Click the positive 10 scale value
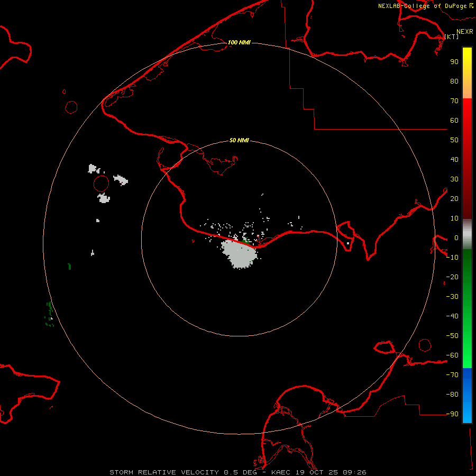Viewport: 476px width, 476px height. point(454,218)
